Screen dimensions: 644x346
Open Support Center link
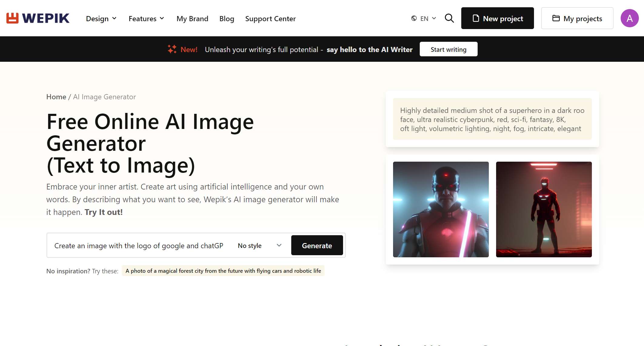click(x=270, y=19)
